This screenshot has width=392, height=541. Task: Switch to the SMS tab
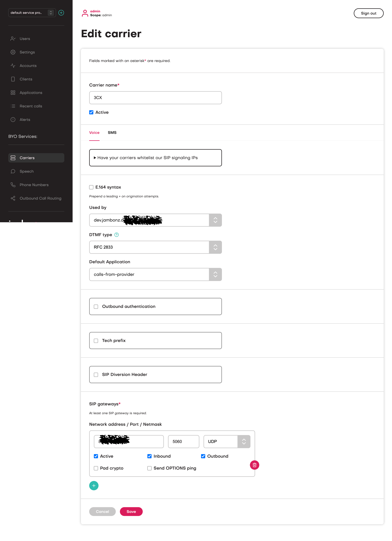pyautogui.click(x=112, y=133)
